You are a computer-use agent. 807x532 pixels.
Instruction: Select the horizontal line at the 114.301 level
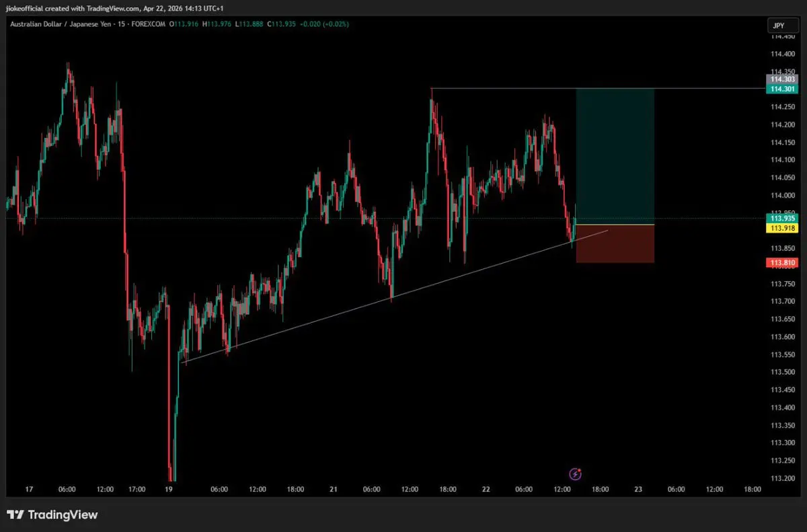pyautogui.click(x=599, y=88)
